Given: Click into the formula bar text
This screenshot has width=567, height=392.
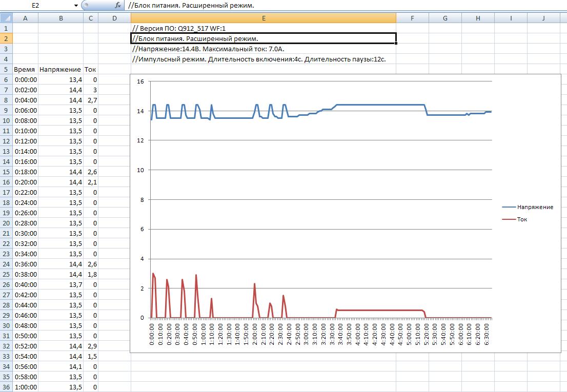Looking at the screenshot, I should (x=308, y=5).
